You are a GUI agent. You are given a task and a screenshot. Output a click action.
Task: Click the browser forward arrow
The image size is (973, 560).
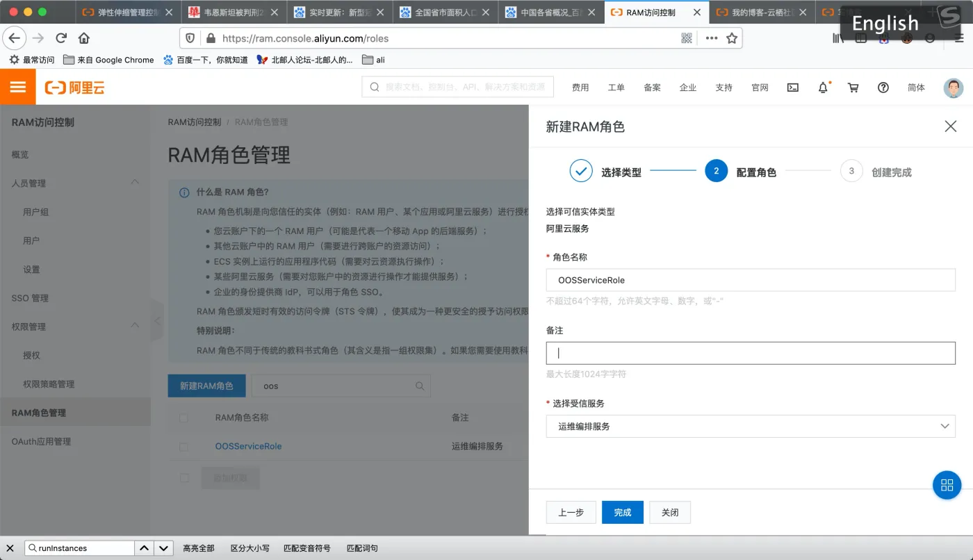[38, 38]
